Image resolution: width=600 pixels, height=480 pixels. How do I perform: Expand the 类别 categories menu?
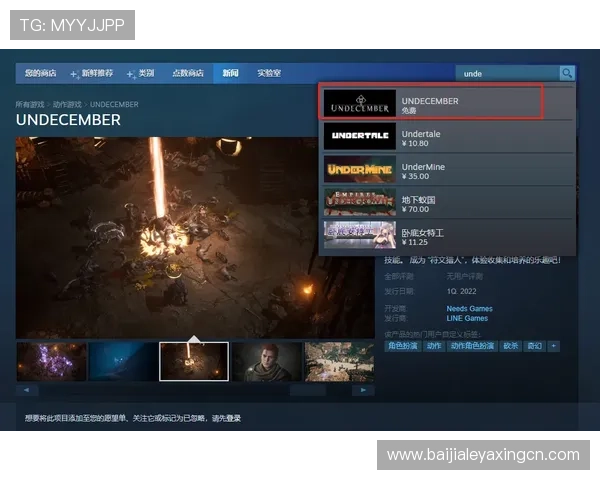[x=144, y=73]
